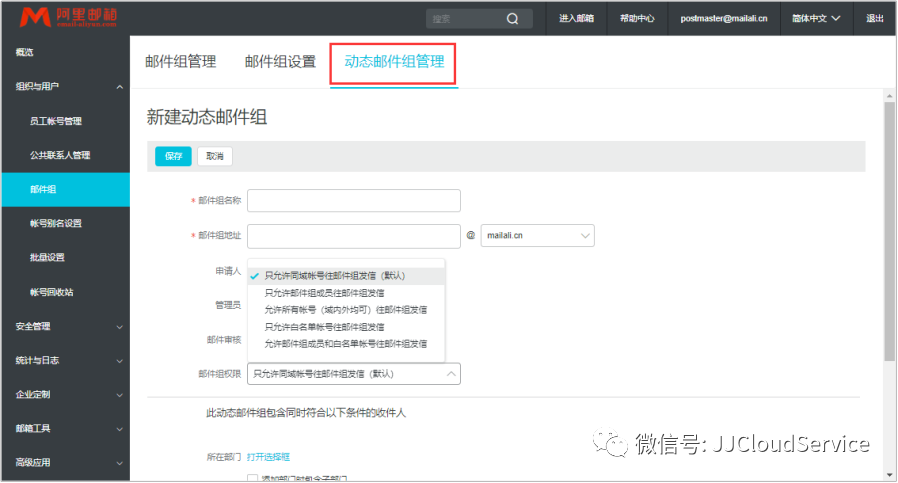Open the mailali.cn domain dropdown
The width and height of the screenshot is (898, 483).
[x=537, y=235]
